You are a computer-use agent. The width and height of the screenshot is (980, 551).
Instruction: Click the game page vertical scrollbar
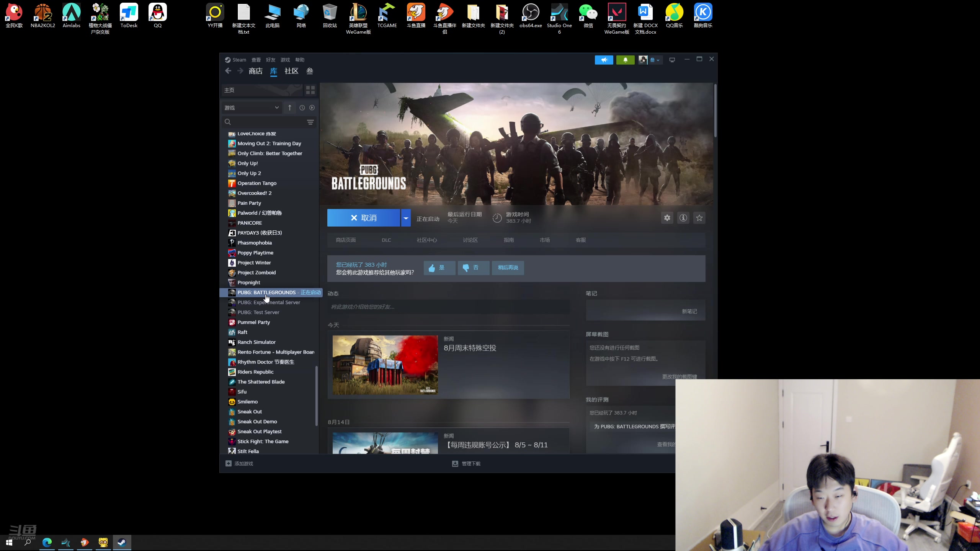tap(715, 111)
